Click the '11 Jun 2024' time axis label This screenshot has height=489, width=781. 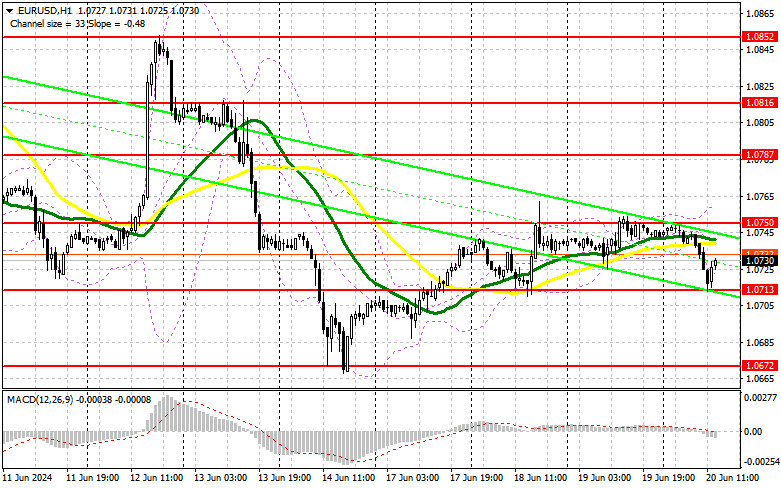click(x=27, y=478)
